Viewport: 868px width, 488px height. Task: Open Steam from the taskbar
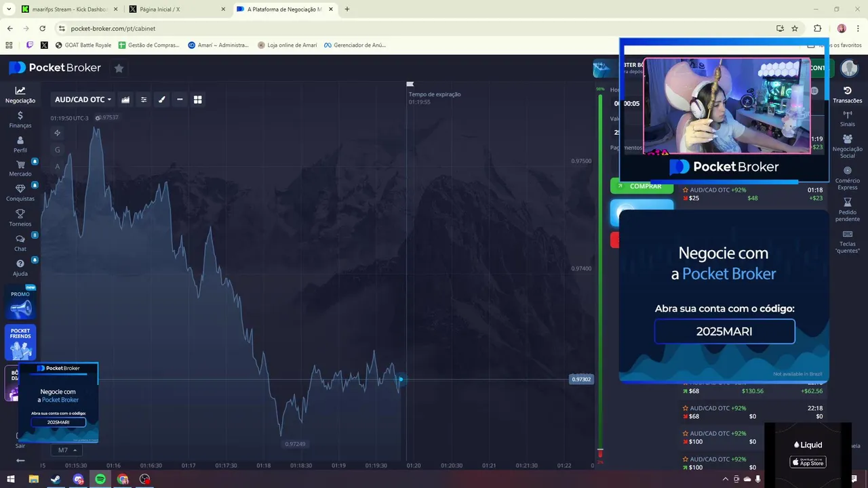(x=56, y=479)
